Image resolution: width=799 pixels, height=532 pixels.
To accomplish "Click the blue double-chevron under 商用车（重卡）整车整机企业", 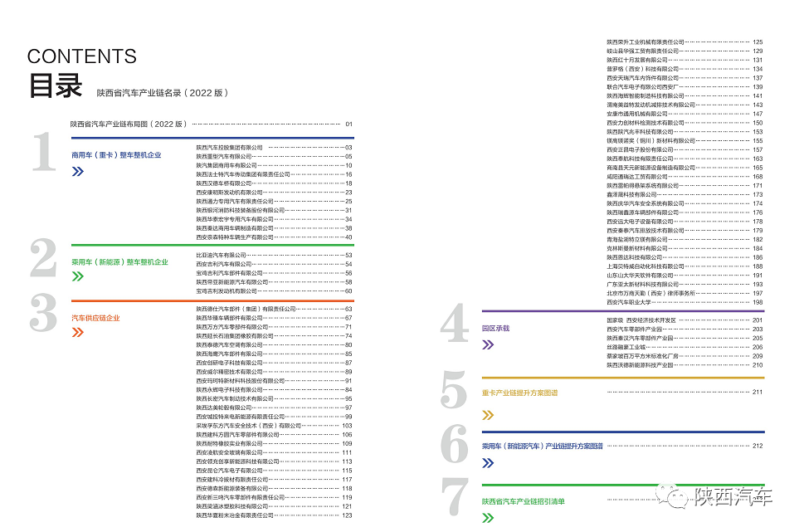I will (x=78, y=171).
